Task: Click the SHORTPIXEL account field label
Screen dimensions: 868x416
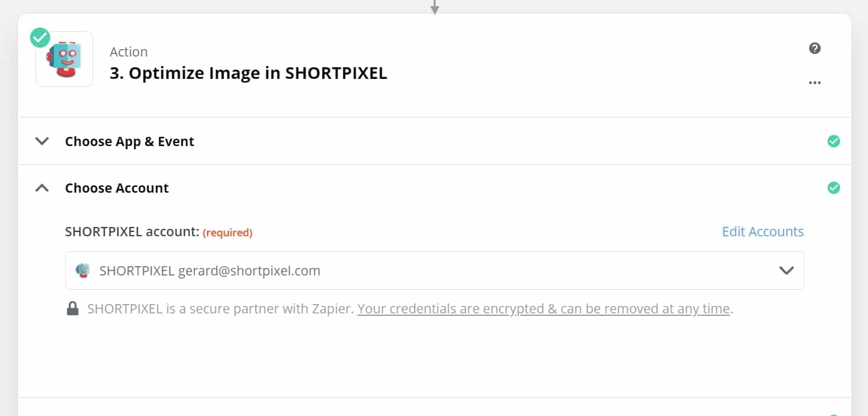Action: coord(132,232)
